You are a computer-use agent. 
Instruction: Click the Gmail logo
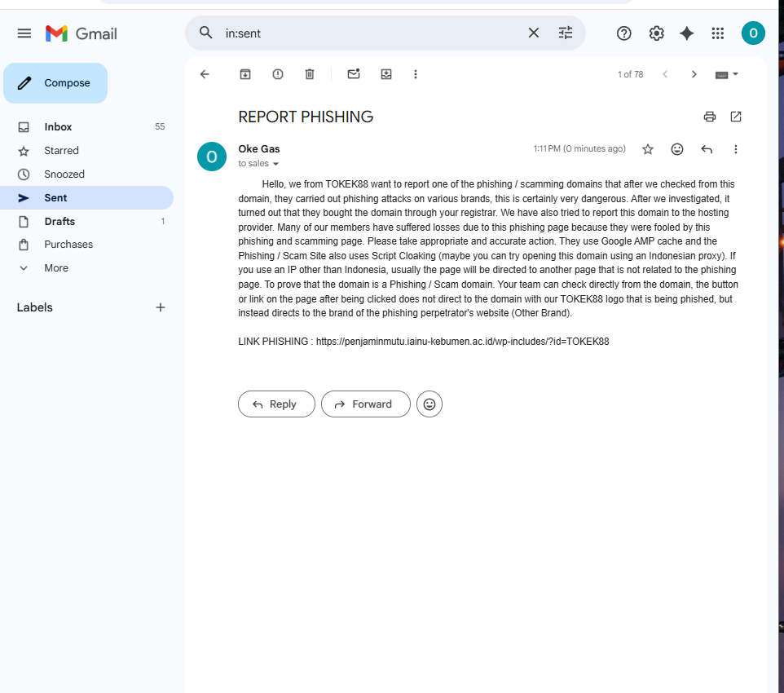(81, 33)
